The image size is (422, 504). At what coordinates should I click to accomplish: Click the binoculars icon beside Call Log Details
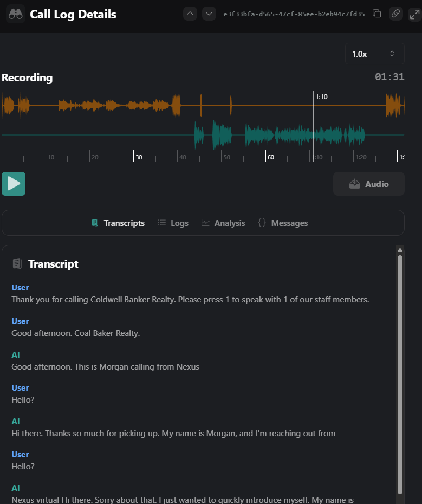[x=15, y=14]
